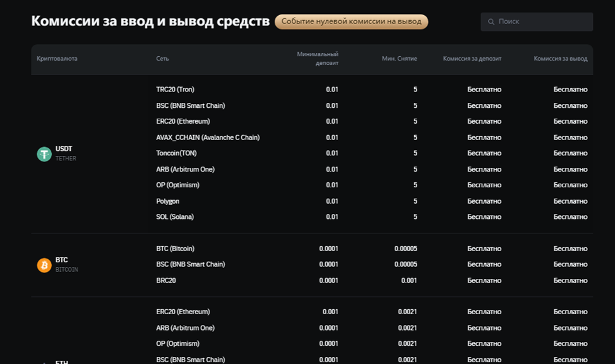Screen dimensions: 615x364
Task: Click minimum withdrawal 5 in Polygon row
Action: click(415, 201)
